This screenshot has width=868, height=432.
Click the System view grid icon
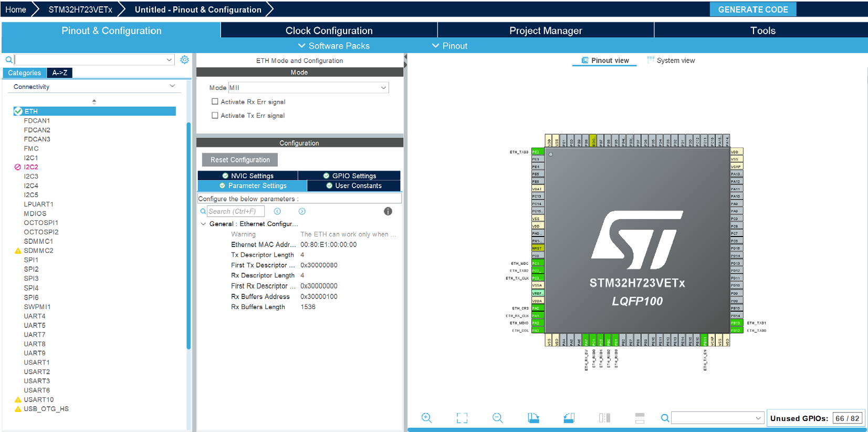651,60
